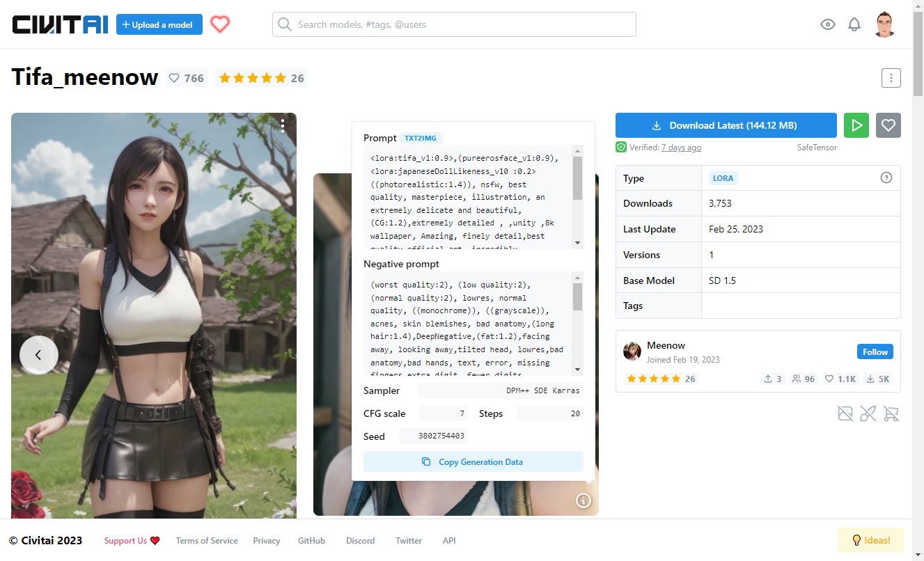This screenshot has height=561, width=924.
Task: Go to the previous image with left arrow
Action: coord(38,355)
